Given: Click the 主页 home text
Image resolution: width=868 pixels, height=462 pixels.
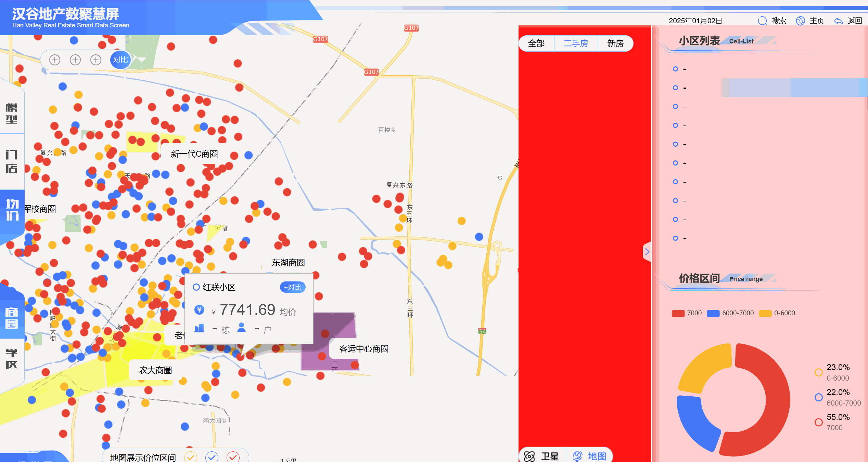Looking at the screenshot, I should [817, 21].
